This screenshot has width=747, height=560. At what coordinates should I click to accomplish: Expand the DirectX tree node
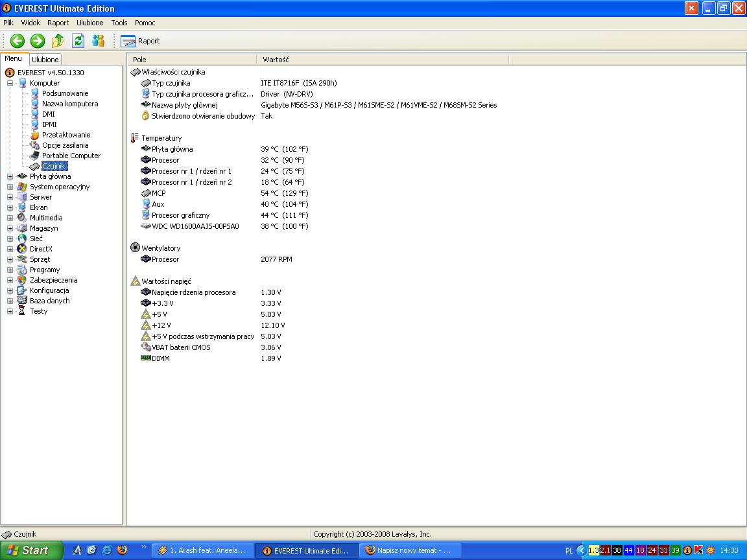pos(10,249)
